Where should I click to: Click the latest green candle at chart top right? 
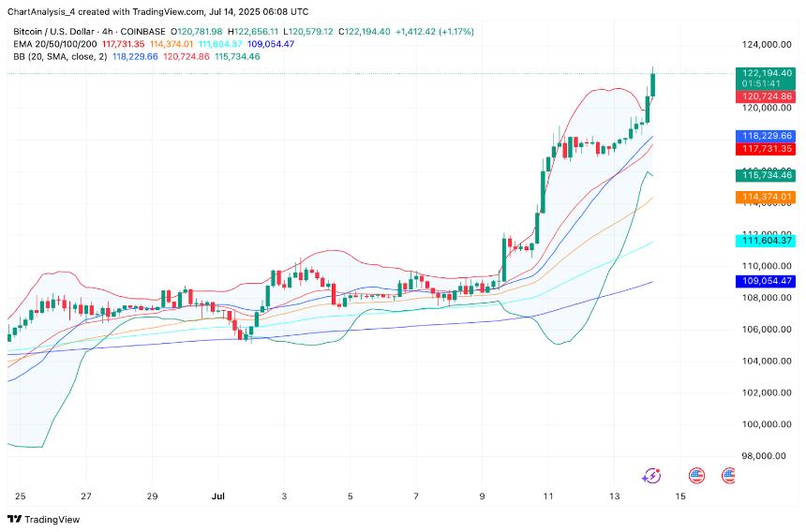pyautogui.click(x=652, y=83)
